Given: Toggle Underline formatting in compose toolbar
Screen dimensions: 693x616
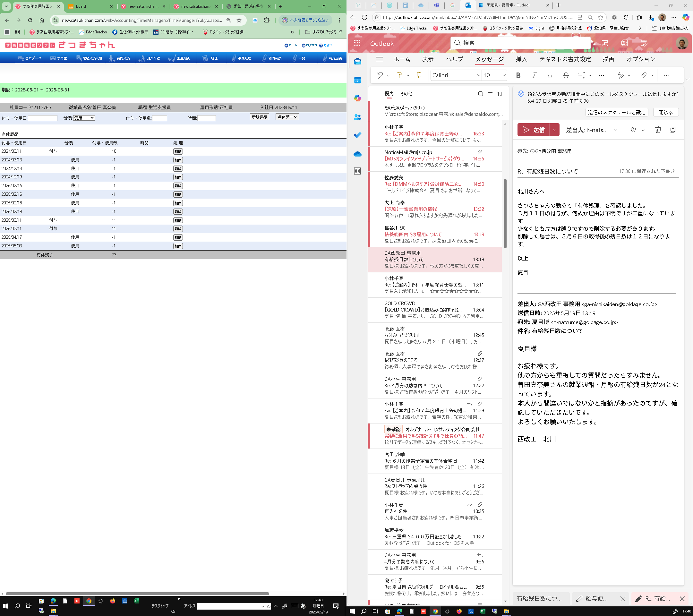Looking at the screenshot, I should pos(550,75).
